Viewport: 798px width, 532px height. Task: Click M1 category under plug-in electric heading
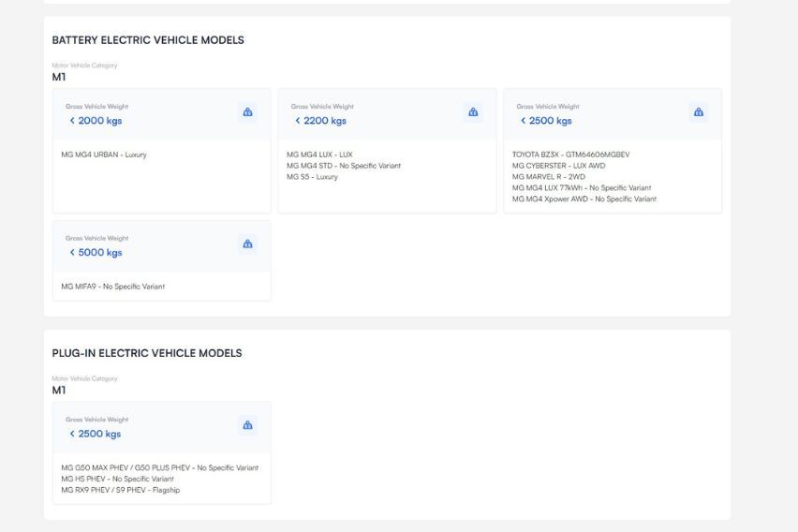coord(59,390)
